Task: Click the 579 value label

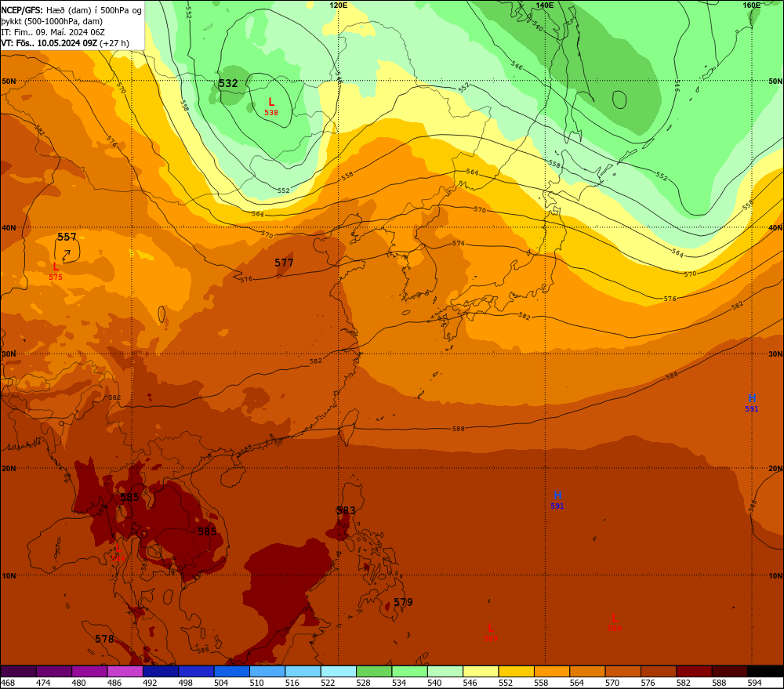Action: click(x=403, y=602)
